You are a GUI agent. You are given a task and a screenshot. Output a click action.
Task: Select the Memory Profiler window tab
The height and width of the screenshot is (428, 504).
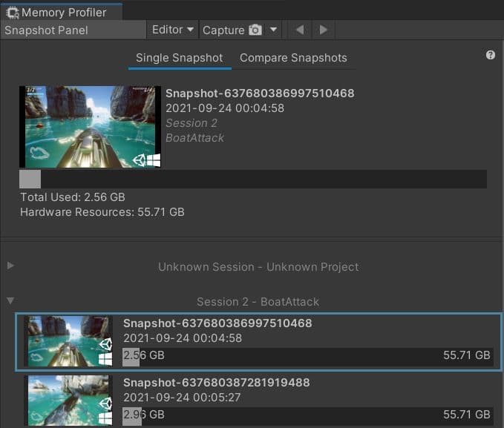tap(62, 13)
